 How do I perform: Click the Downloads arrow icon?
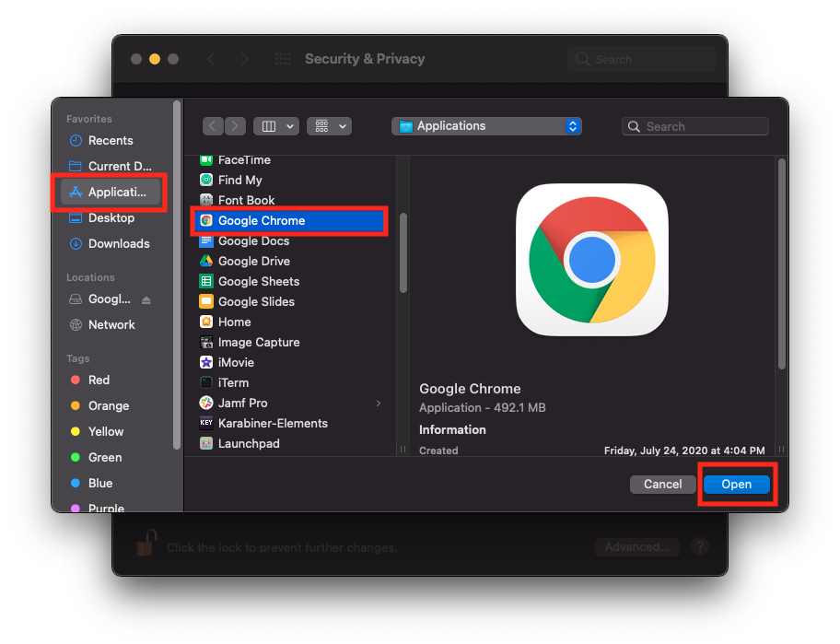(76, 244)
